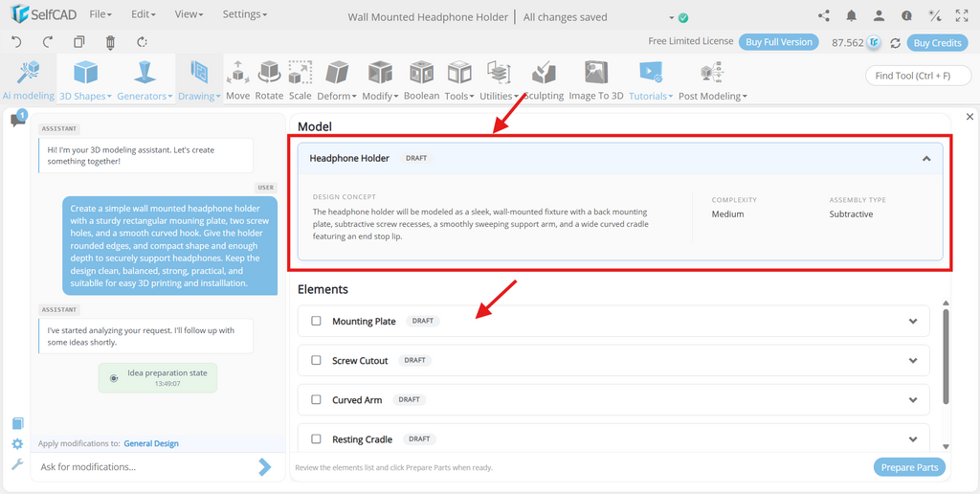Click the info icon in header
Viewport: 980px width, 494px height.
click(906, 16)
